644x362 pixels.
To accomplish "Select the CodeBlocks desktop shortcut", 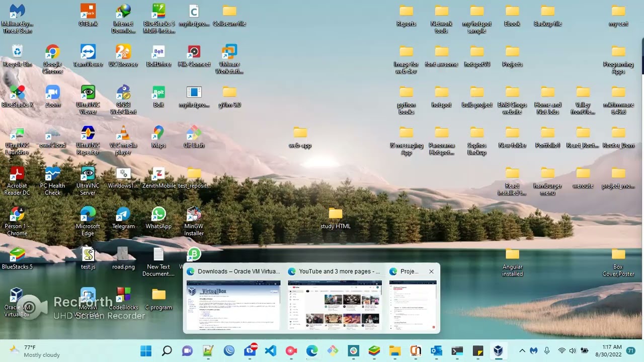I will click(123, 299).
